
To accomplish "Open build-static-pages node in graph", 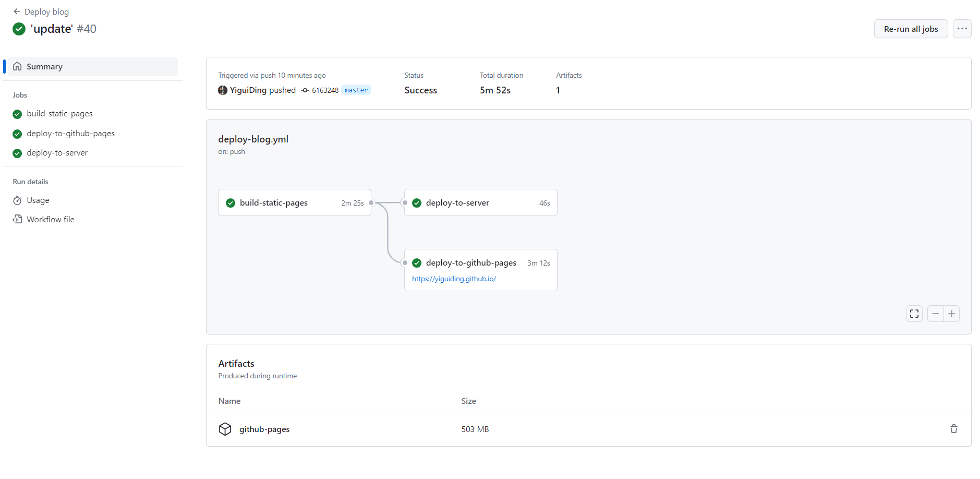I will point(274,203).
